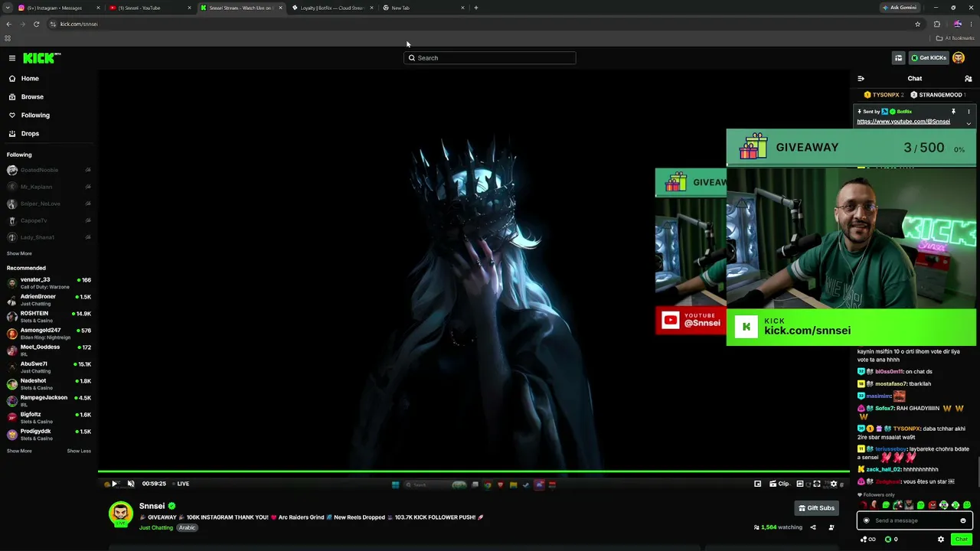Go back in the browser
The image size is (980, 551).
(x=8, y=24)
